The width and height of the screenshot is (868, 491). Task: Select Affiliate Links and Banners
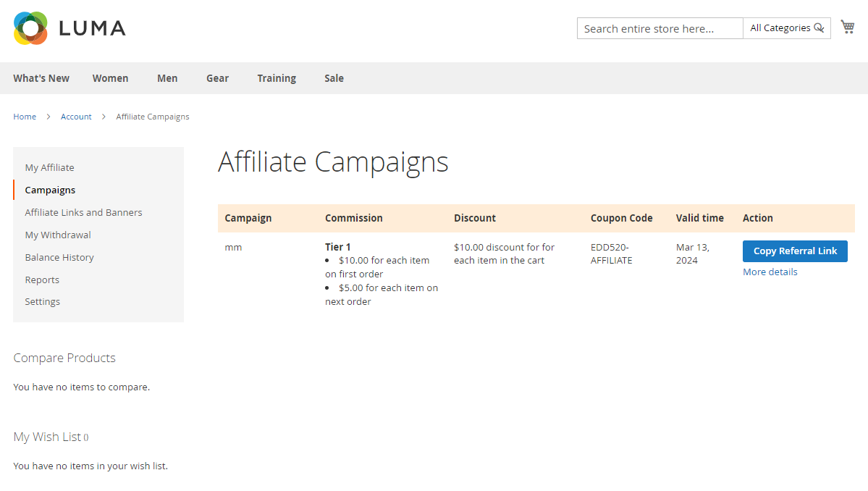click(83, 212)
